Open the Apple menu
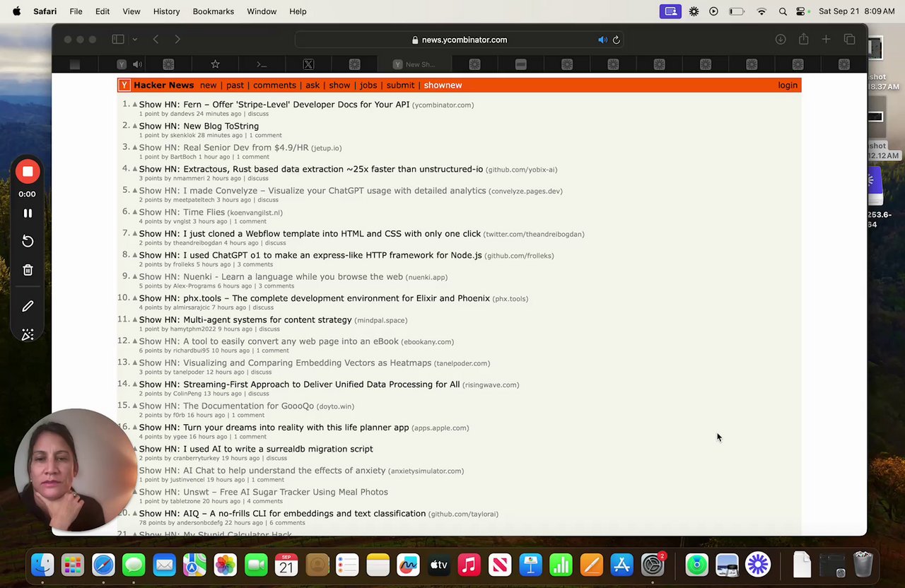Screen dimensions: 905x588 [x=16, y=11]
